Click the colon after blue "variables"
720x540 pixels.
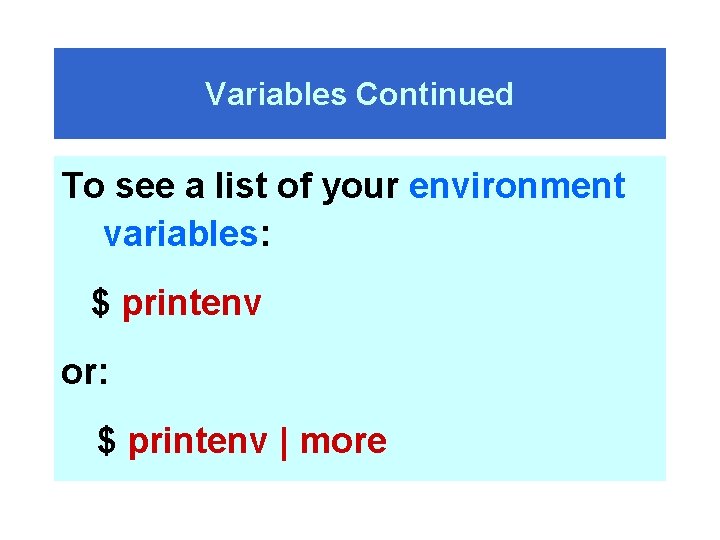click(x=265, y=236)
